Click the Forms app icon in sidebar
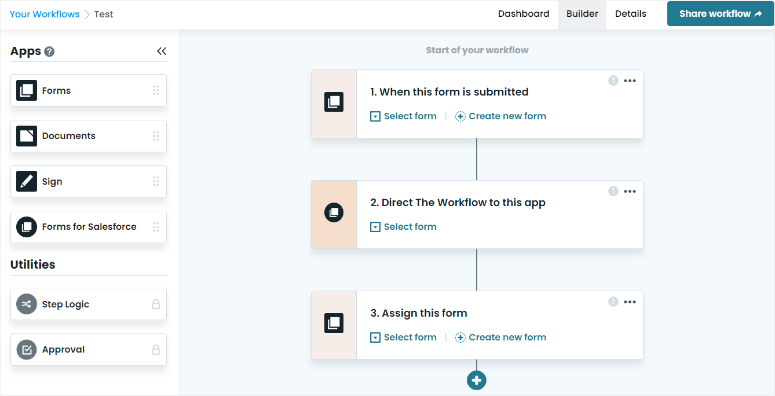This screenshot has height=396, width=775. [x=26, y=90]
